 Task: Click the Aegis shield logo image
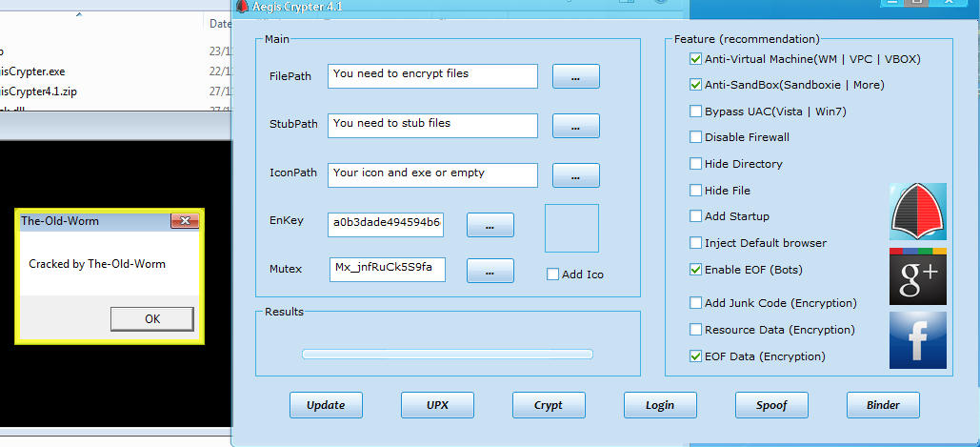click(917, 212)
